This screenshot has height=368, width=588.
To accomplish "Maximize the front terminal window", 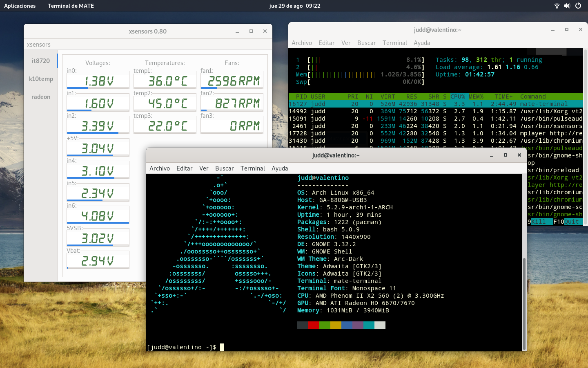I will coord(506,155).
